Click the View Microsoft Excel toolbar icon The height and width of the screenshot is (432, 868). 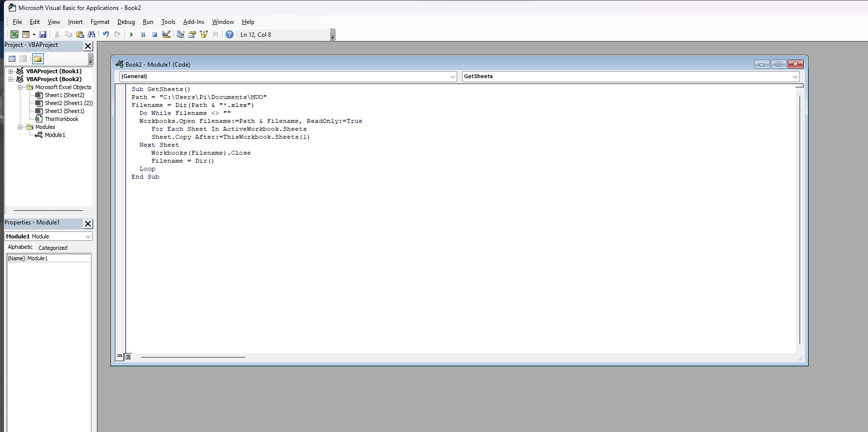click(x=14, y=34)
